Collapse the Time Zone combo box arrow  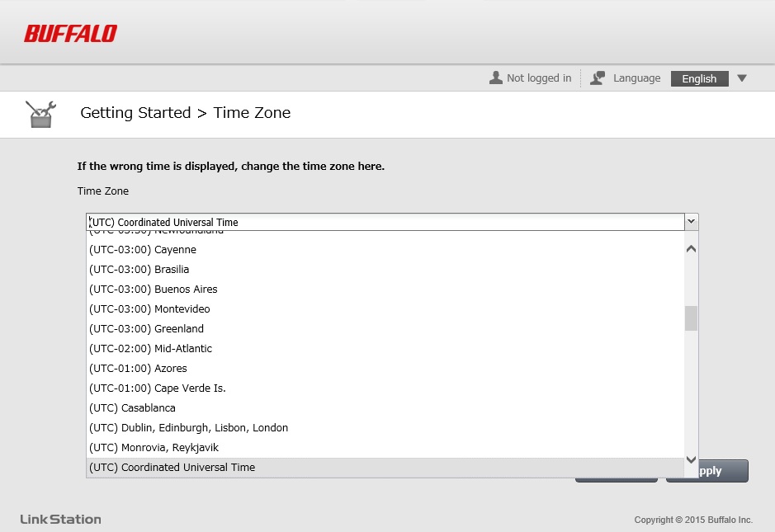click(x=692, y=222)
